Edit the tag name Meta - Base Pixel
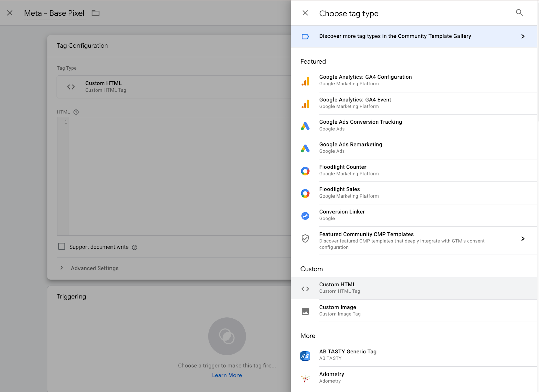Viewport: 539px width, 392px height. pyautogui.click(x=54, y=13)
